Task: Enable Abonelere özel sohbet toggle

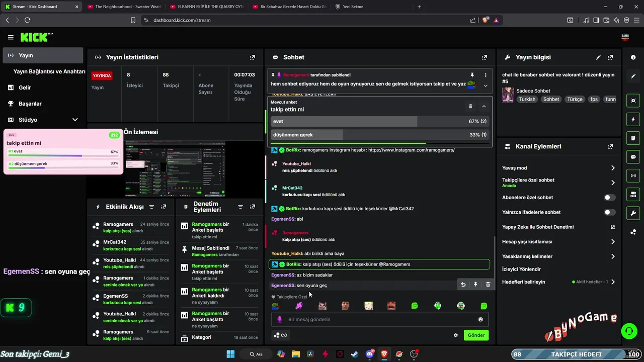Action: 610,198
